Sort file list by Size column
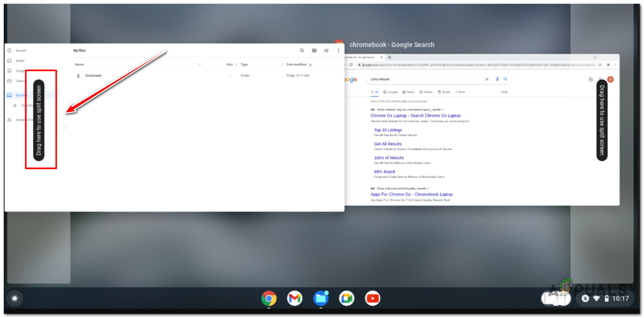This screenshot has height=318, width=644. point(230,65)
